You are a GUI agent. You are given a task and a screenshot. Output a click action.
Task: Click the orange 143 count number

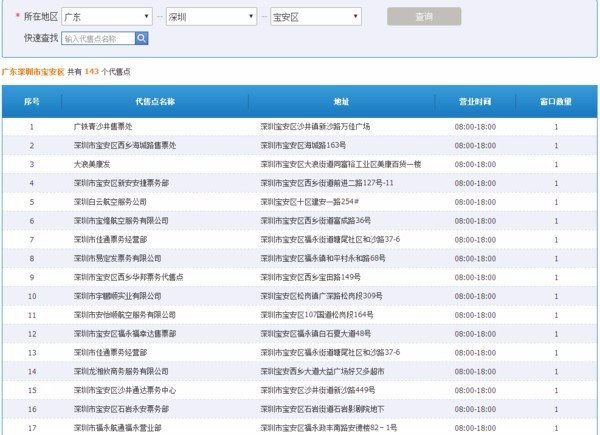coord(91,72)
